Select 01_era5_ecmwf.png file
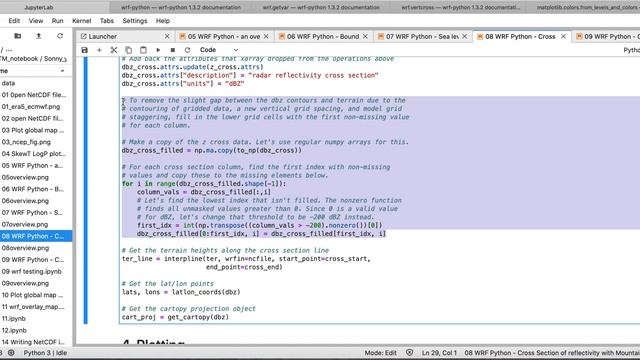The height and width of the screenshot is (360, 640). (x=36, y=107)
